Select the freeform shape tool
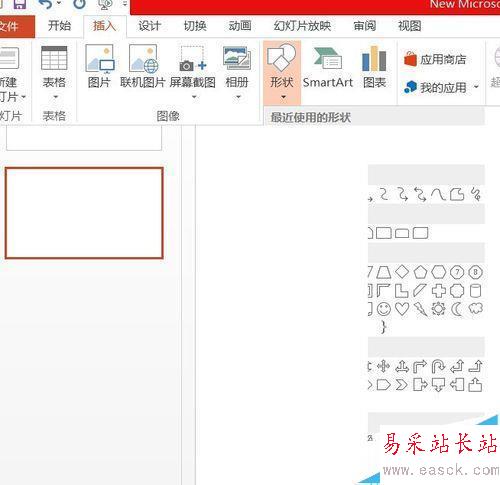The width and height of the screenshot is (500, 485). (457, 194)
